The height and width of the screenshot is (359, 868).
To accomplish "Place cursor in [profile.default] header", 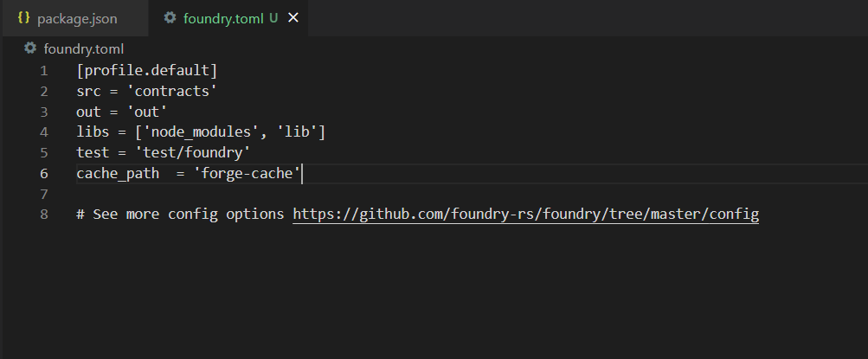I will (x=147, y=71).
